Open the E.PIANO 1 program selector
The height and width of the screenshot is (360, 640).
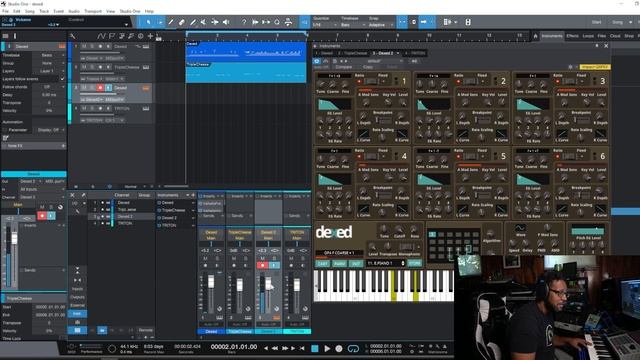[x=386, y=263]
